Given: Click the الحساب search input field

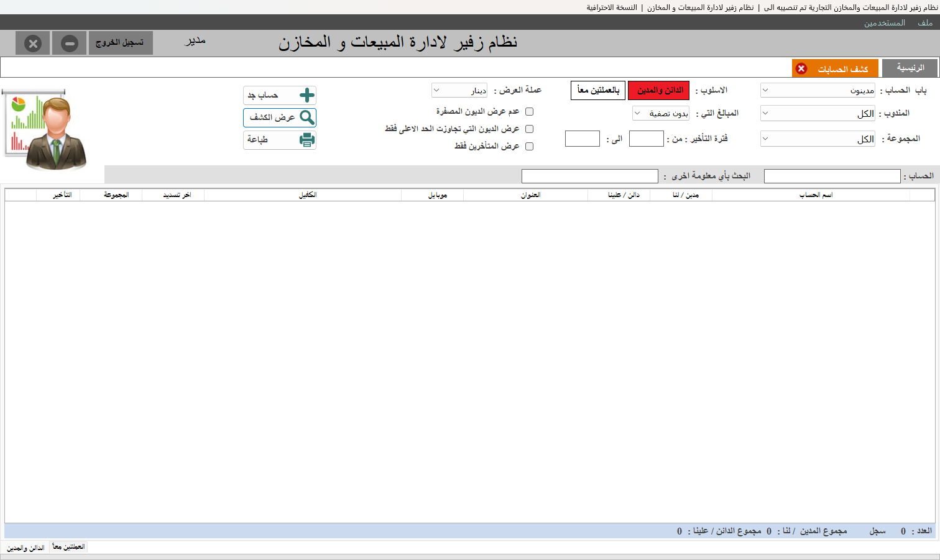Looking at the screenshot, I should (832, 177).
